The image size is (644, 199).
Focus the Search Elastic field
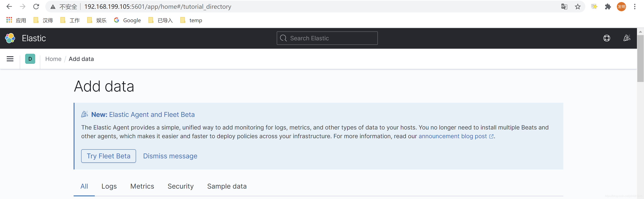[327, 38]
